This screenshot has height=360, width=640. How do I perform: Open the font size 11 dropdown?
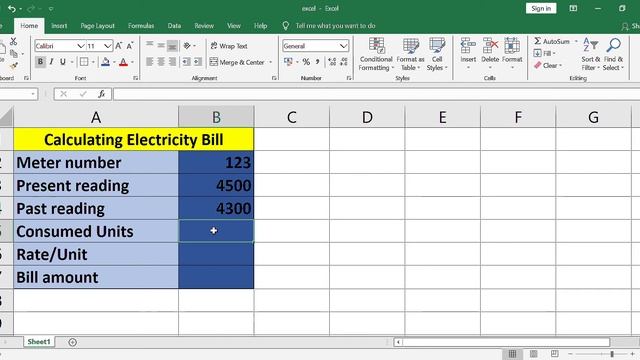point(107,46)
